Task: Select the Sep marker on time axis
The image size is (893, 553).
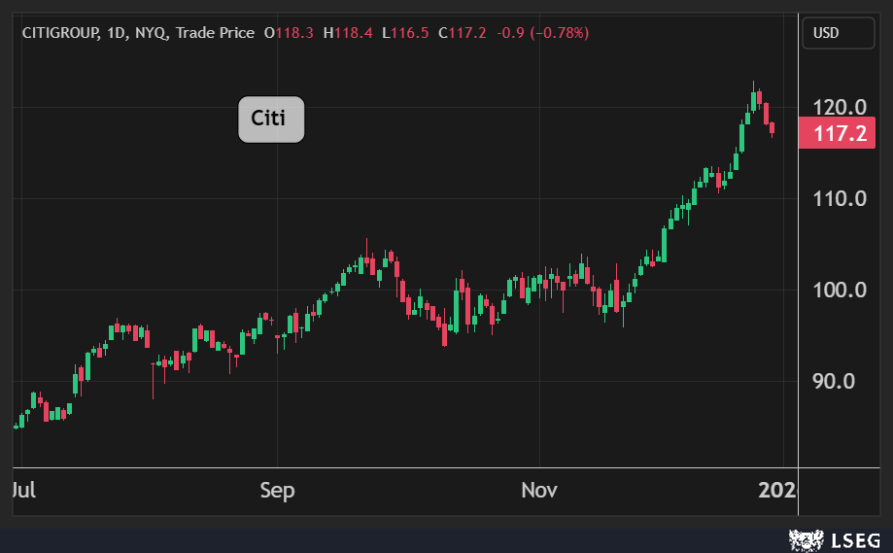Action: [x=277, y=491]
